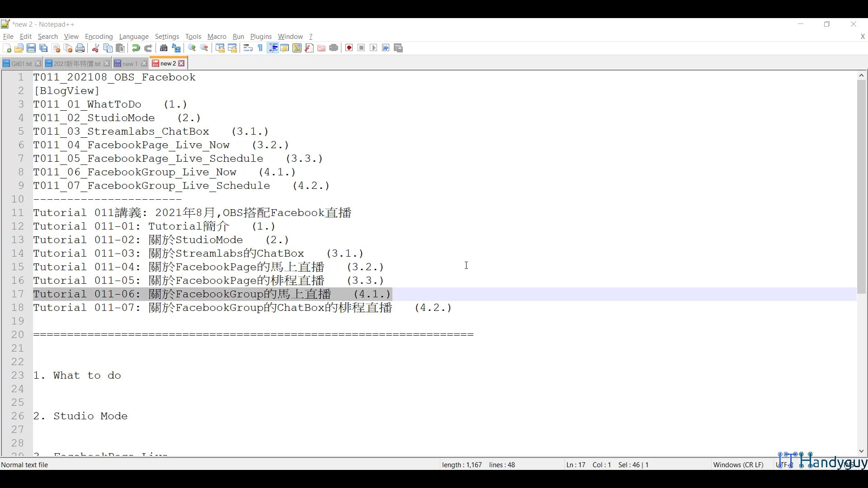The height and width of the screenshot is (488, 868).
Task: Click the Print icon
Action: (x=80, y=48)
